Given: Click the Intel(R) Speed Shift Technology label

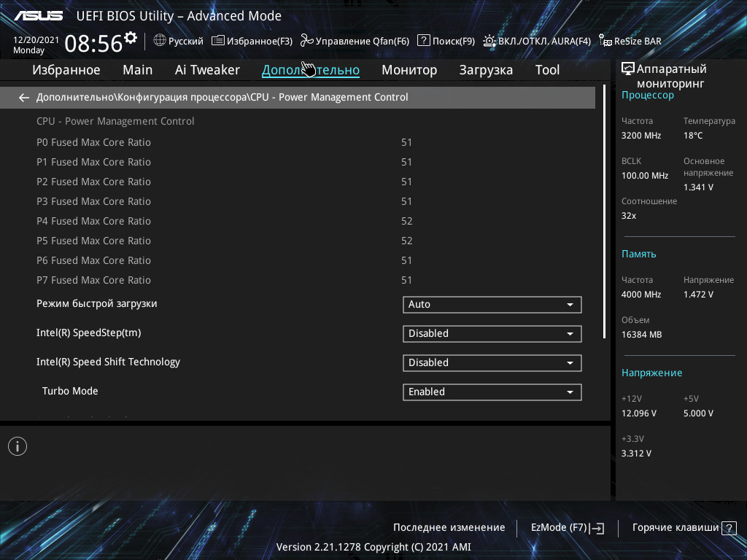Looking at the screenshot, I should pyautogui.click(x=108, y=362).
